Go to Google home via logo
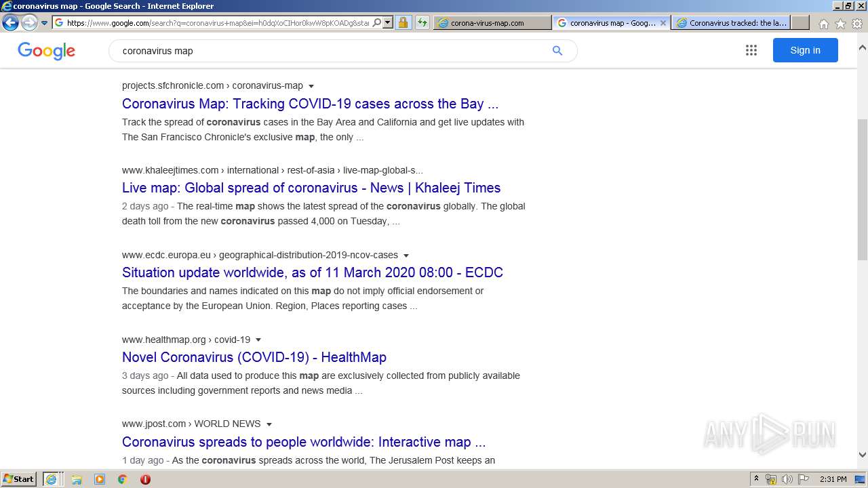Image resolution: width=868 pixels, height=488 pixels. [x=46, y=51]
